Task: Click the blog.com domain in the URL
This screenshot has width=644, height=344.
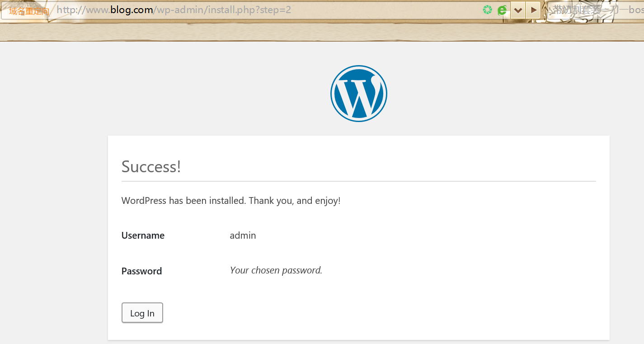Action: (132, 10)
